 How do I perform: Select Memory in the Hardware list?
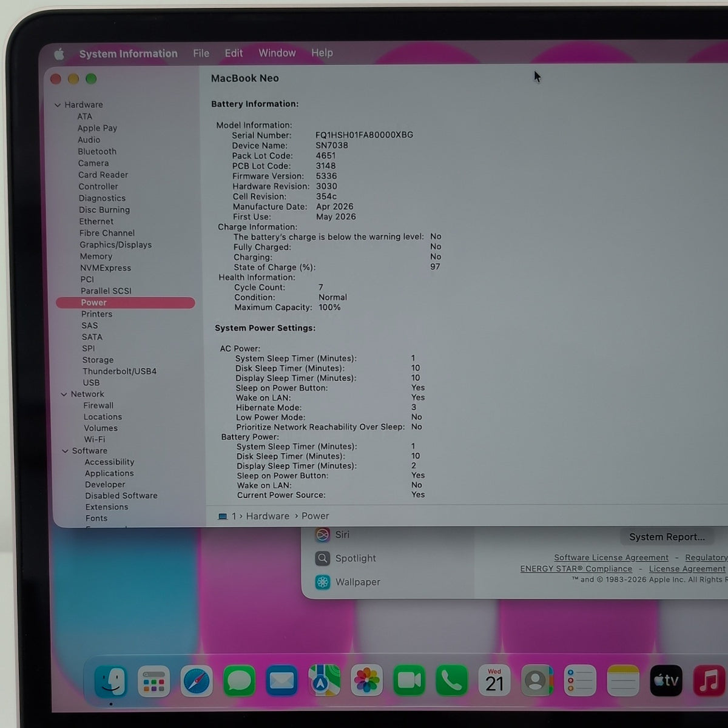coord(96,256)
